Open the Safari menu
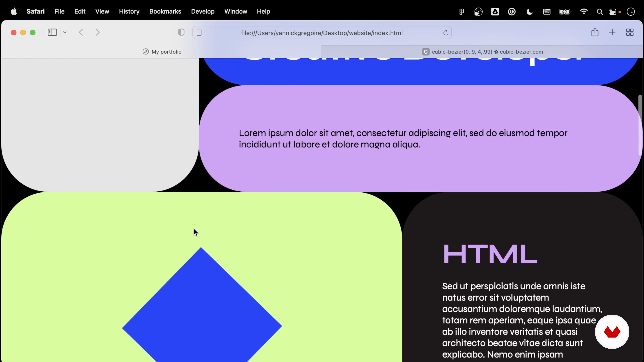Viewport: 644px width, 362px height. [36, 12]
